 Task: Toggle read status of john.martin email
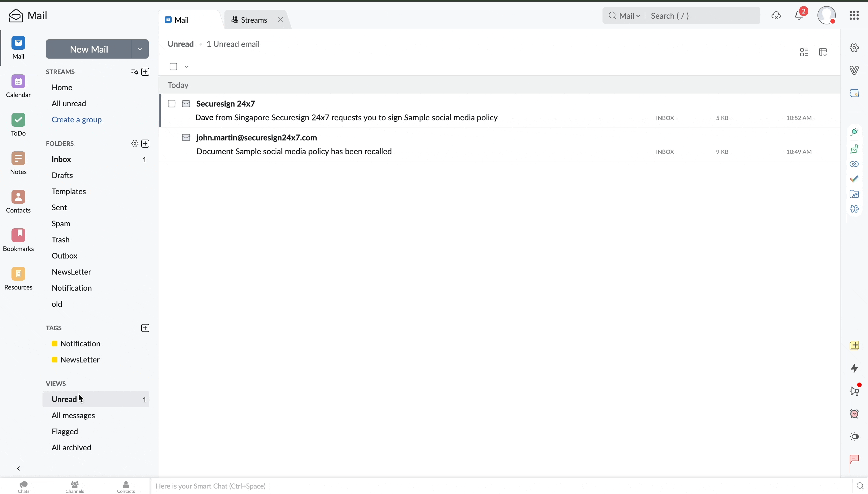tap(186, 137)
